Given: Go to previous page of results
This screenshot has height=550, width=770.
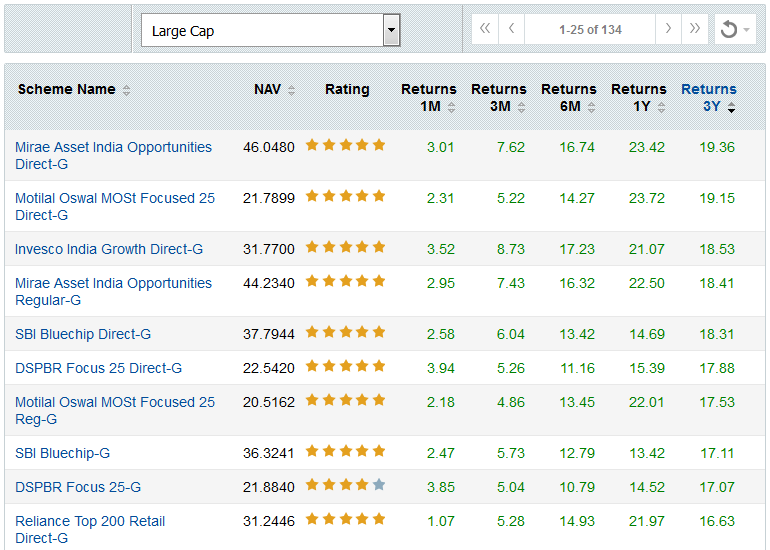Looking at the screenshot, I should click(x=511, y=29).
